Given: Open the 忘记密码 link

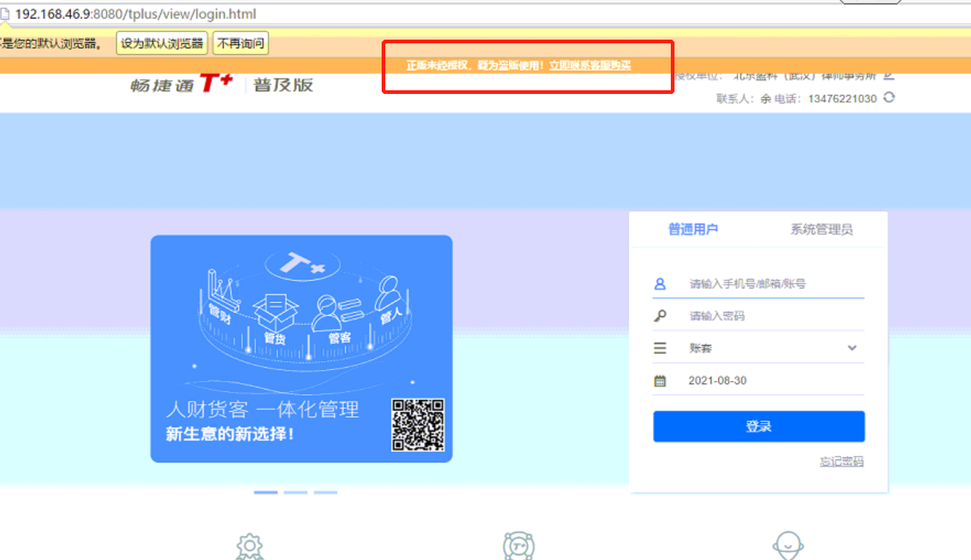Looking at the screenshot, I should point(842,462).
